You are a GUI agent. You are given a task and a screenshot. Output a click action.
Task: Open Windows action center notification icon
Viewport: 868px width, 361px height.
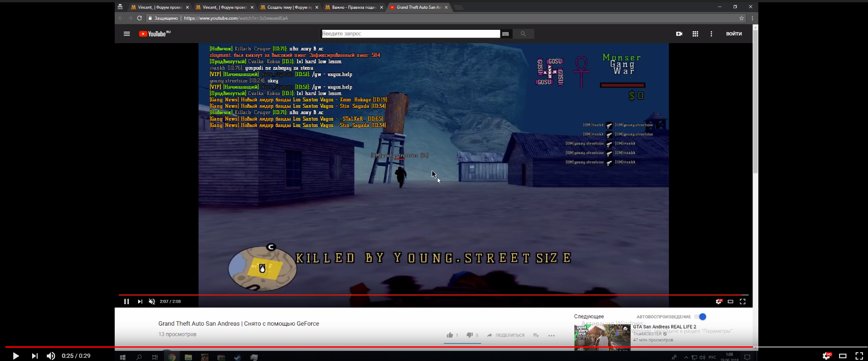pos(747,357)
